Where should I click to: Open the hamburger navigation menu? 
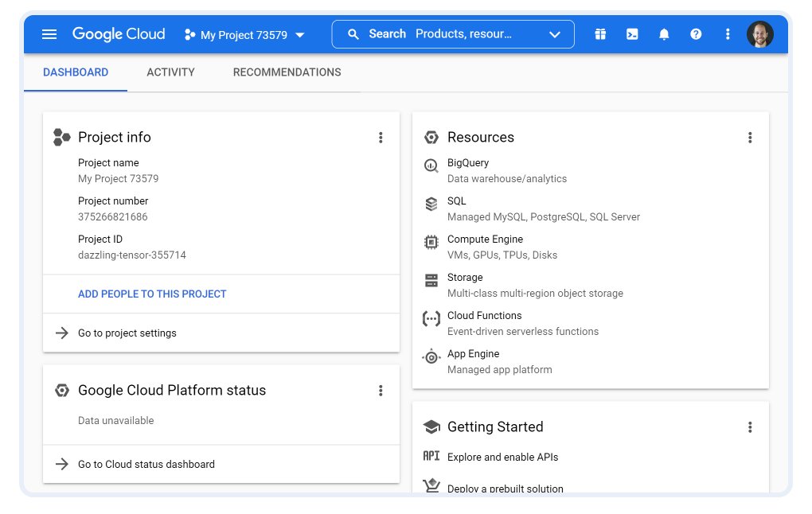pyautogui.click(x=49, y=34)
